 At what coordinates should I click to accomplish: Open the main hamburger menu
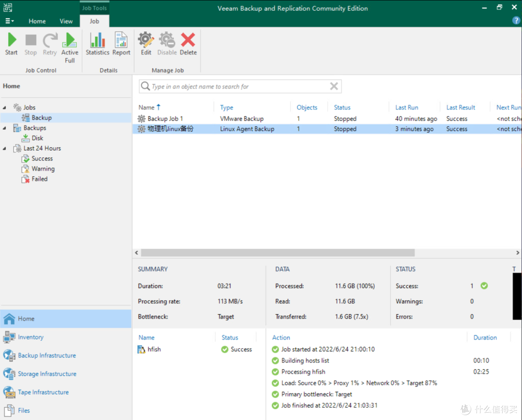click(x=9, y=21)
